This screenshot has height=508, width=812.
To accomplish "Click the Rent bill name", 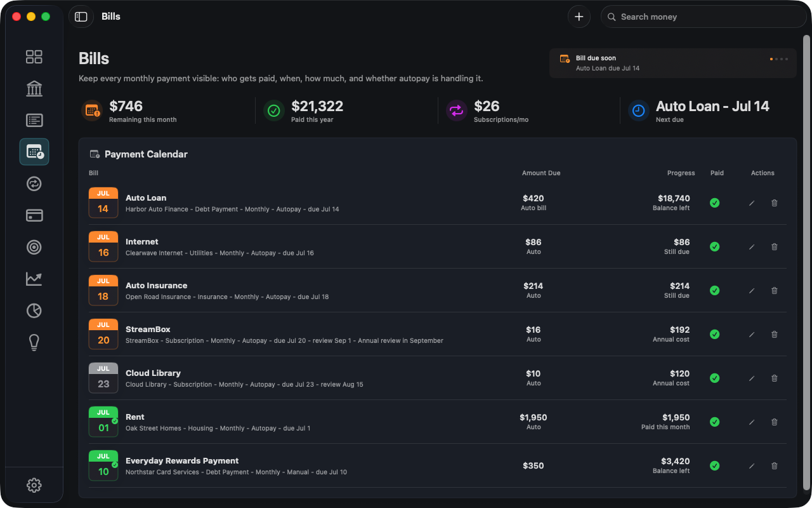I will coord(135,417).
